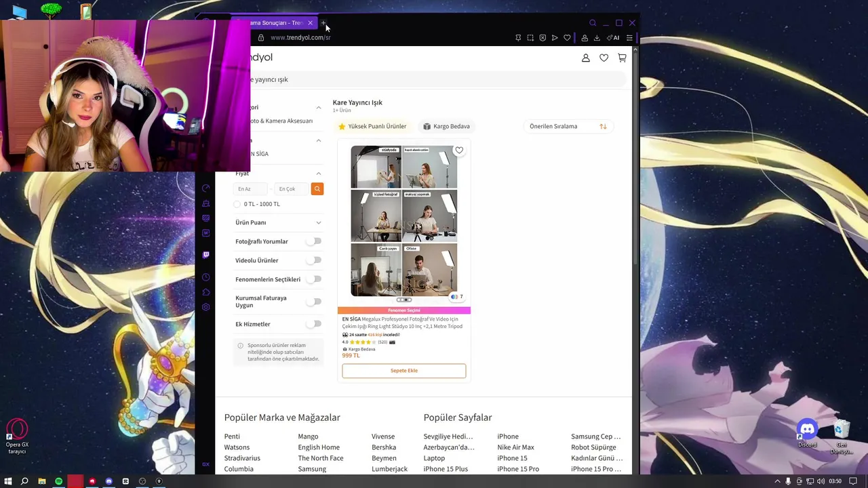This screenshot has width=868, height=488.
Task: Show the site lock security info
Action: pyautogui.click(x=260, y=38)
